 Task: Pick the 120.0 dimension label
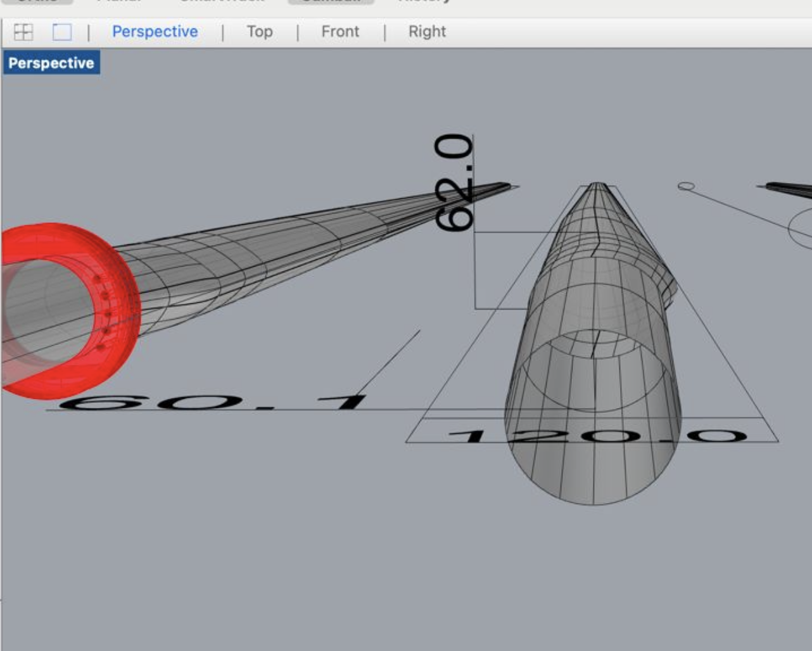[x=595, y=436]
